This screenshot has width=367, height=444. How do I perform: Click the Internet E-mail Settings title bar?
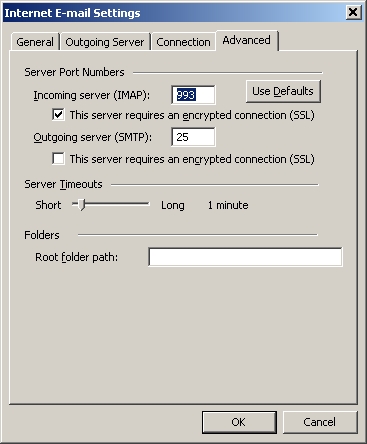(x=173, y=13)
